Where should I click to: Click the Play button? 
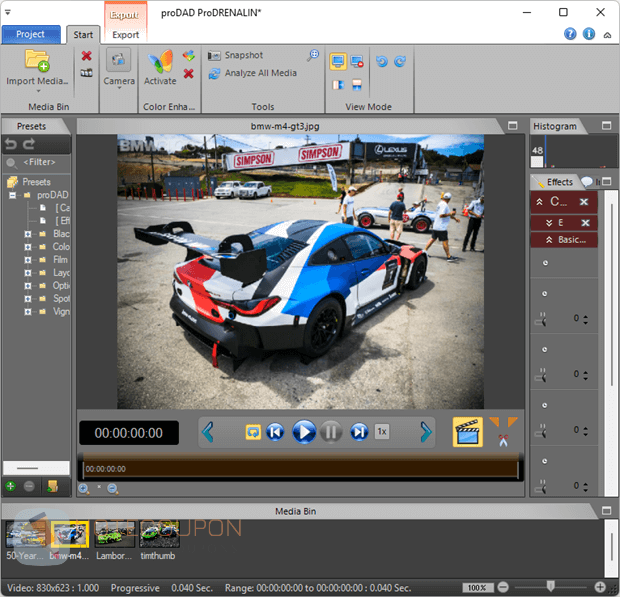tap(304, 432)
